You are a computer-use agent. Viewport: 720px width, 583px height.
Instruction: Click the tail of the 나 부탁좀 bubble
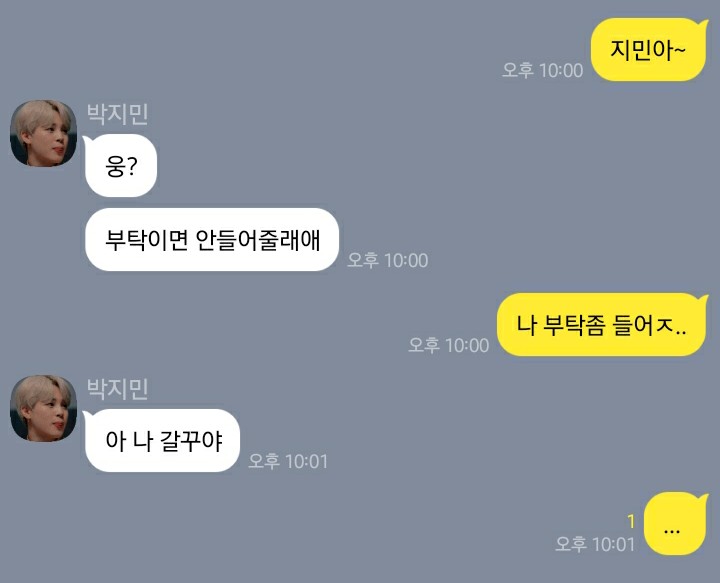[x=702, y=299]
